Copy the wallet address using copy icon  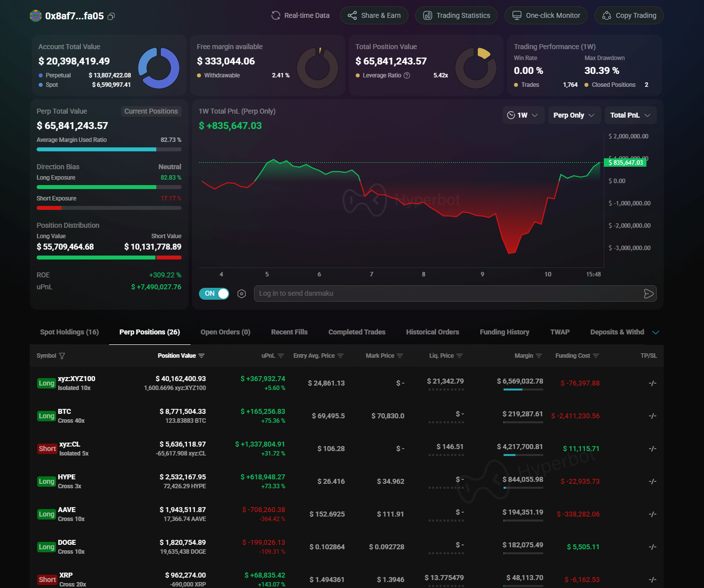pyautogui.click(x=111, y=16)
